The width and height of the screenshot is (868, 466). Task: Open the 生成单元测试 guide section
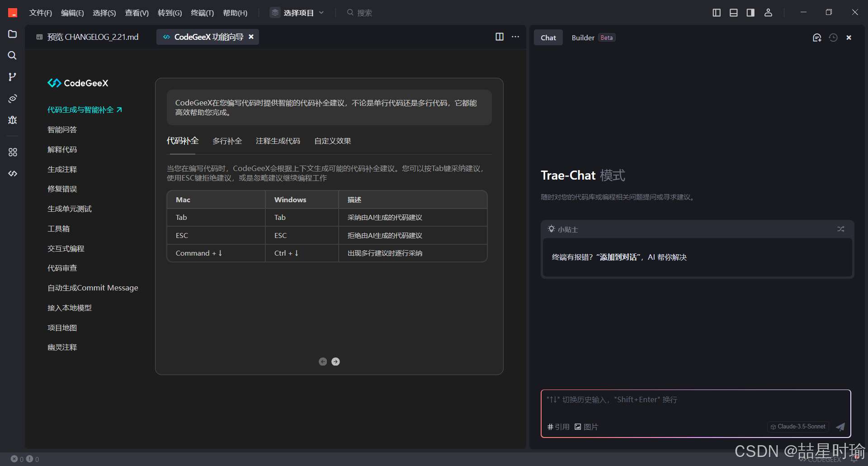pos(69,209)
